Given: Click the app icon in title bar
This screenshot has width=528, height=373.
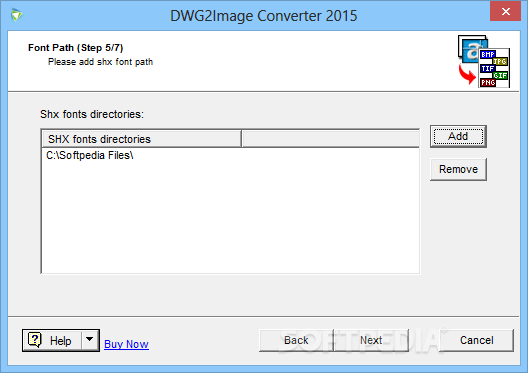Looking at the screenshot, I should 16,15.
